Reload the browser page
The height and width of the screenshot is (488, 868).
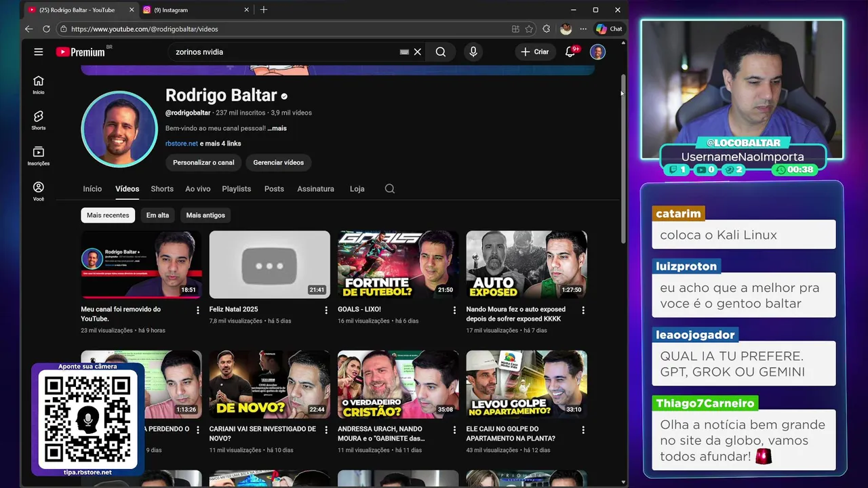(46, 28)
